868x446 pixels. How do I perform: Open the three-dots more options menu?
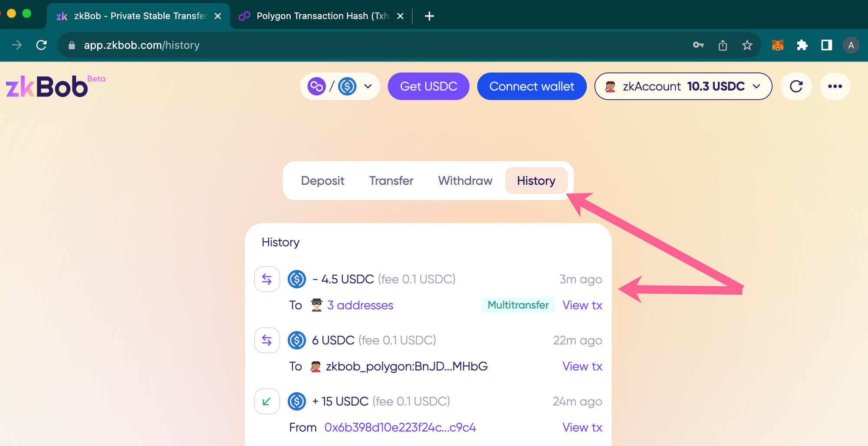pos(835,86)
